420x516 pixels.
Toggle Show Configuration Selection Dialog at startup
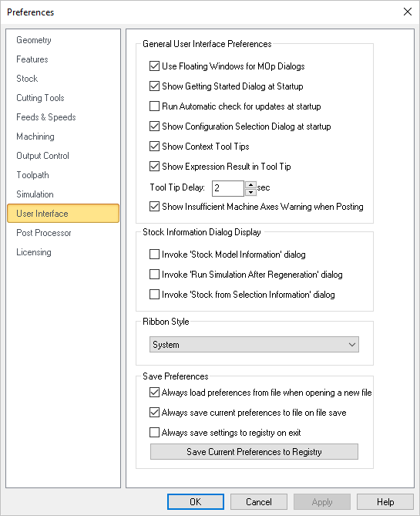(x=154, y=126)
